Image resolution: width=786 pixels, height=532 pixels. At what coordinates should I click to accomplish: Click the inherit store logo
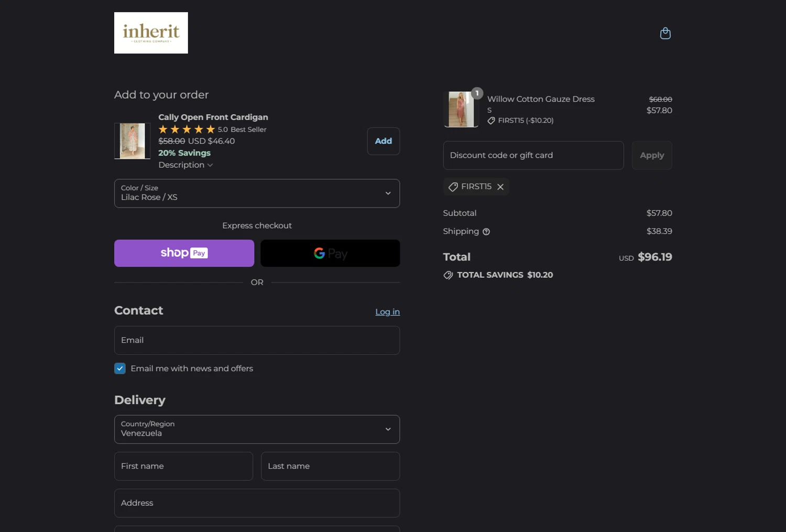(151, 33)
